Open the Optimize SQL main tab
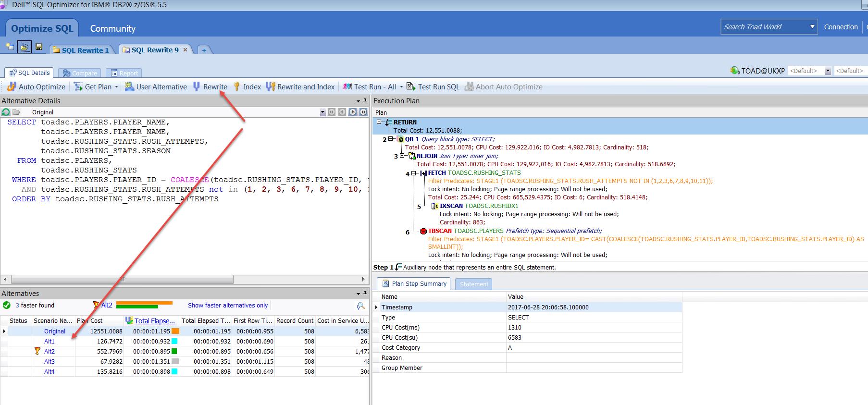Image resolution: width=868 pixels, height=405 pixels. pos(42,28)
